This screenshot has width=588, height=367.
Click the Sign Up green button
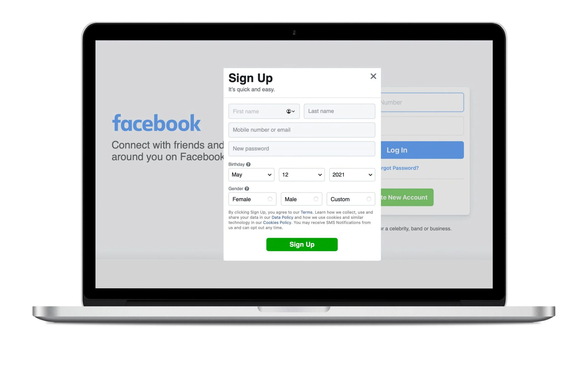pyautogui.click(x=302, y=244)
